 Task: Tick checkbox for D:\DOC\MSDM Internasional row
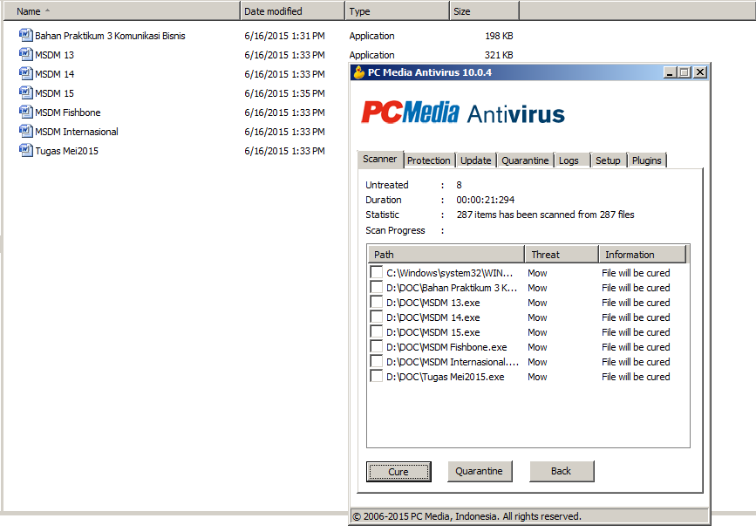coord(376,361)
